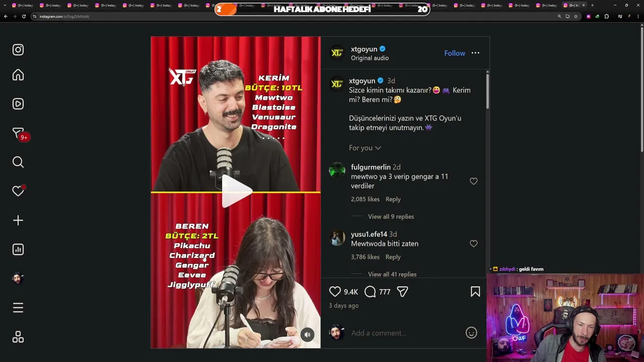Save post with bookmark icon

tap(475, 292)
